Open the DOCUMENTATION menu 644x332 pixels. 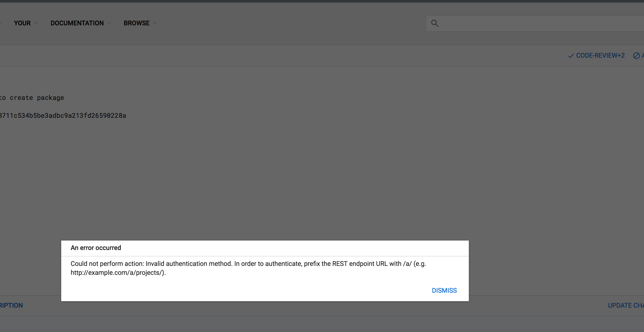77,23
